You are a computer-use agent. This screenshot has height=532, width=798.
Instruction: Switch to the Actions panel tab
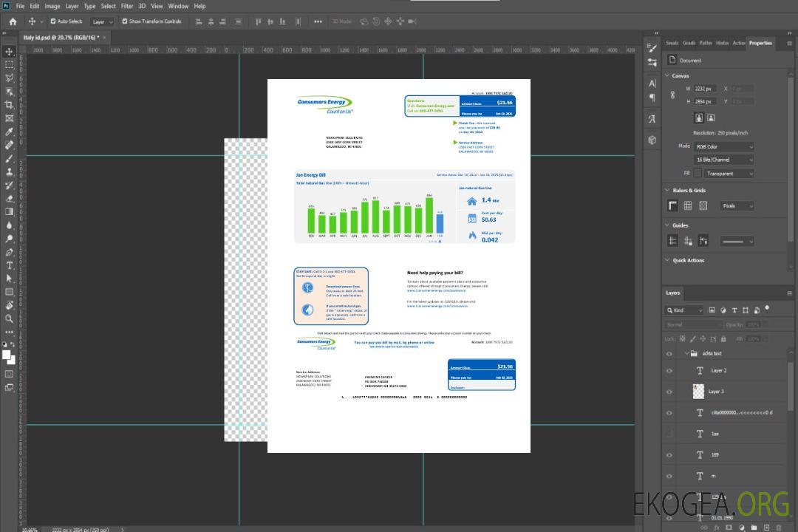738,43
